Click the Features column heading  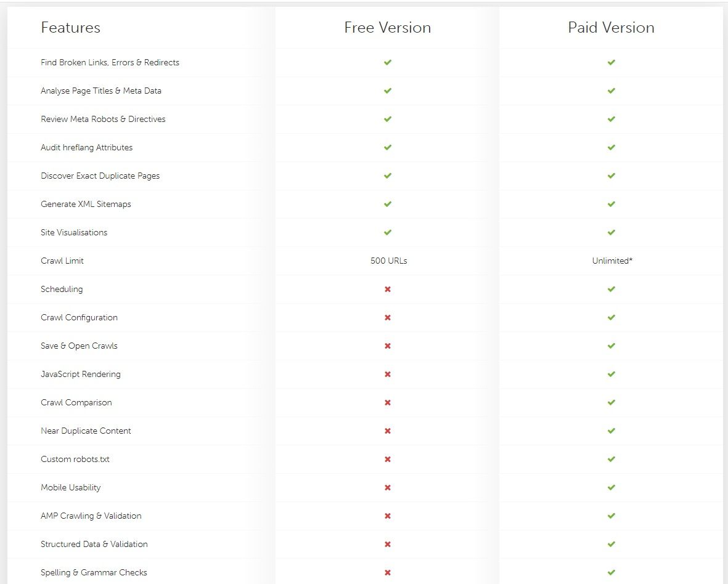coord(70,28)
